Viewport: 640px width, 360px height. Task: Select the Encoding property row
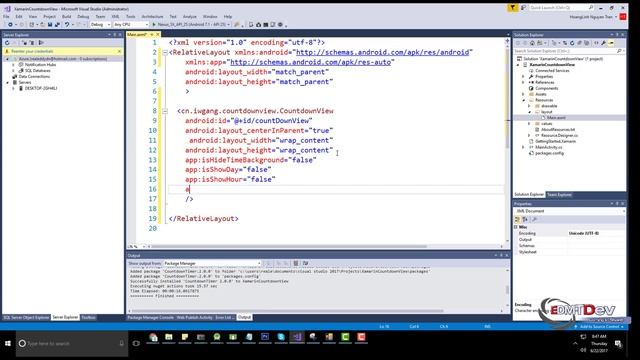tap(569, 233)
